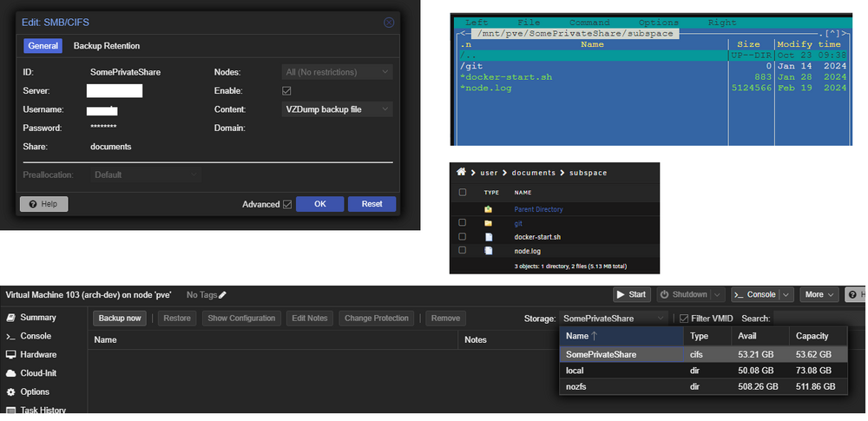Click documents in the breadcrumb path

(534, 173)
